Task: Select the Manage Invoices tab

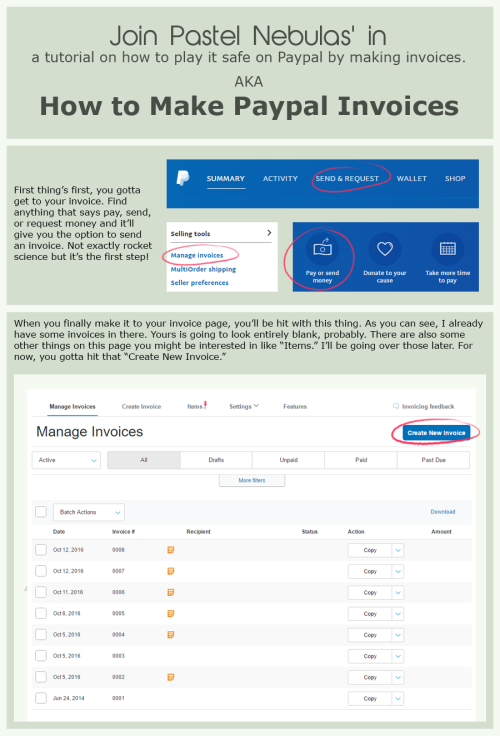Action: click(72, 406)
